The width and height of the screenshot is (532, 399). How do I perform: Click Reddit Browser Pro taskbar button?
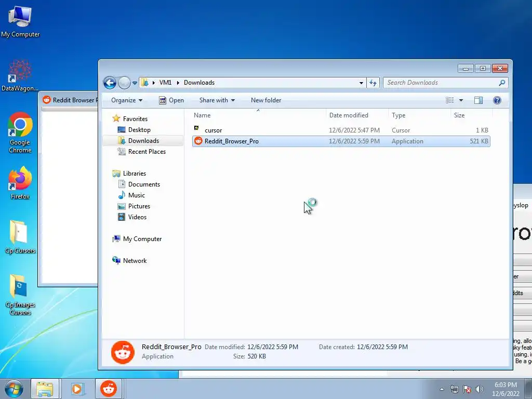pyautogui.click(x=109, y=389)
